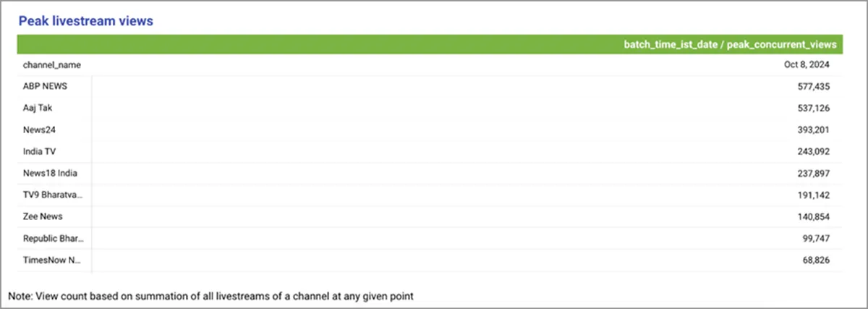Select the Zee News channel row
Screen dimensions: 868x309
pyautogui.click(x=43, y=216)
